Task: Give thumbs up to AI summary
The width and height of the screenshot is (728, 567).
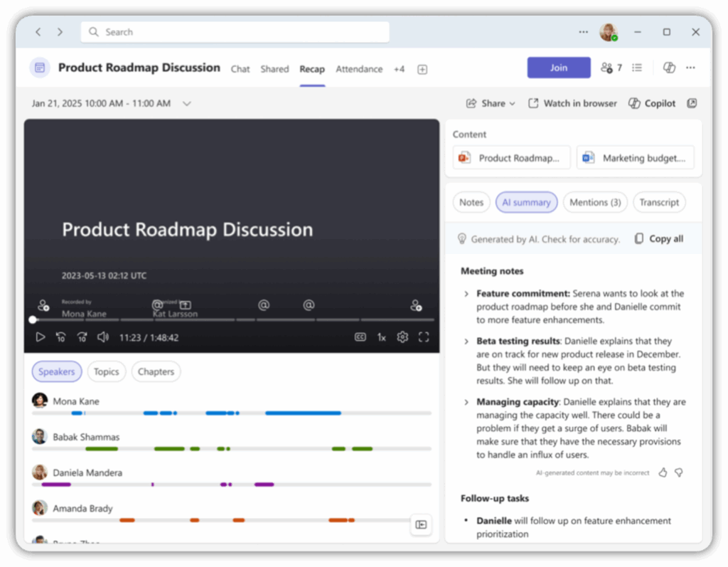Action: point(663,472)
